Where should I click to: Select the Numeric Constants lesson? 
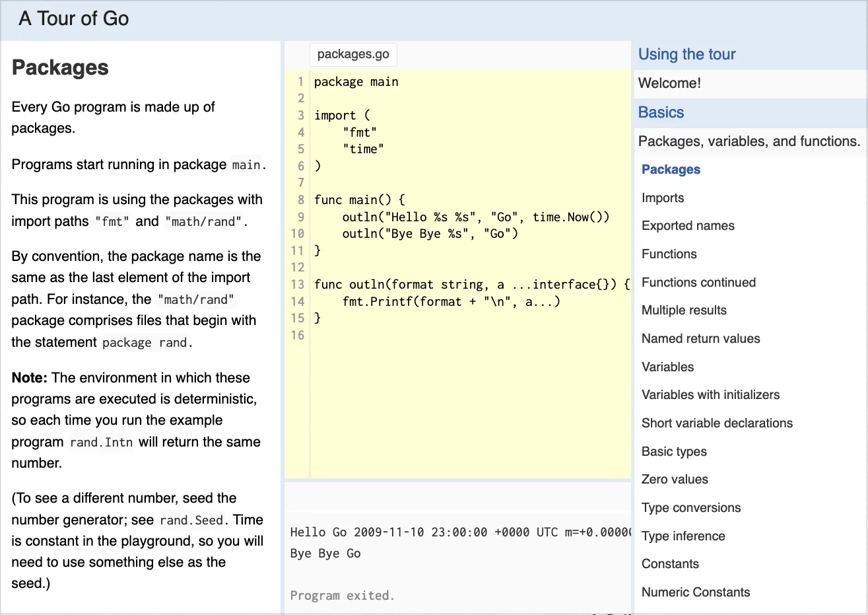click(x=696, y=593)
